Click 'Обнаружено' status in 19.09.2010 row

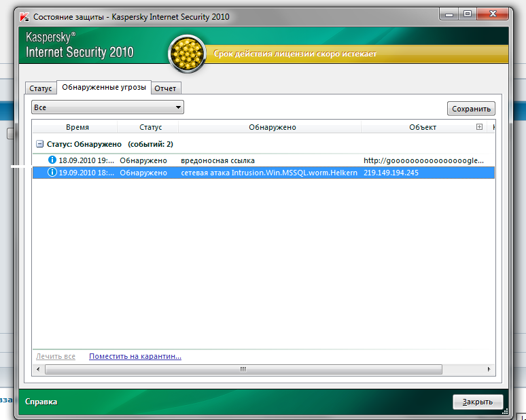click(143, 173)
